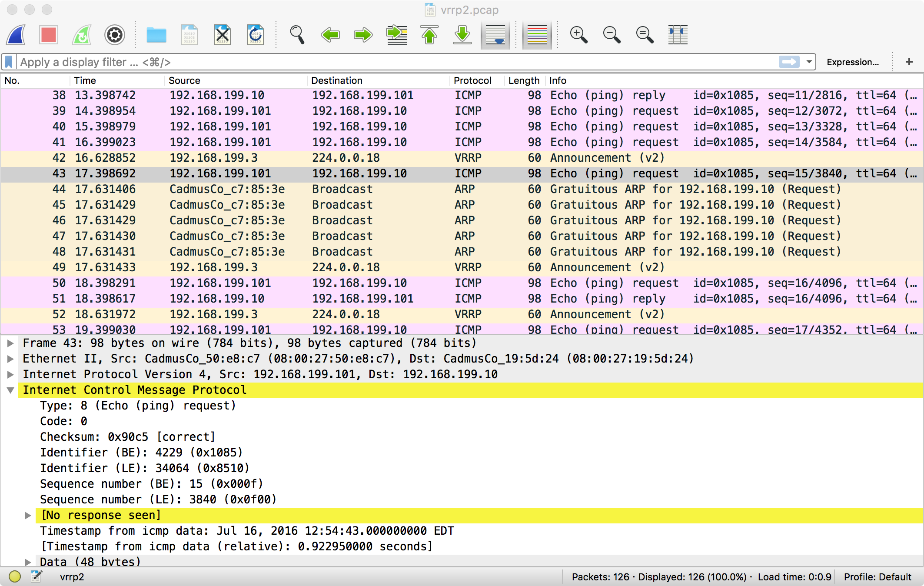Stop capture with the red square
This screenshot has height=586, width=924.
(49, 35)
